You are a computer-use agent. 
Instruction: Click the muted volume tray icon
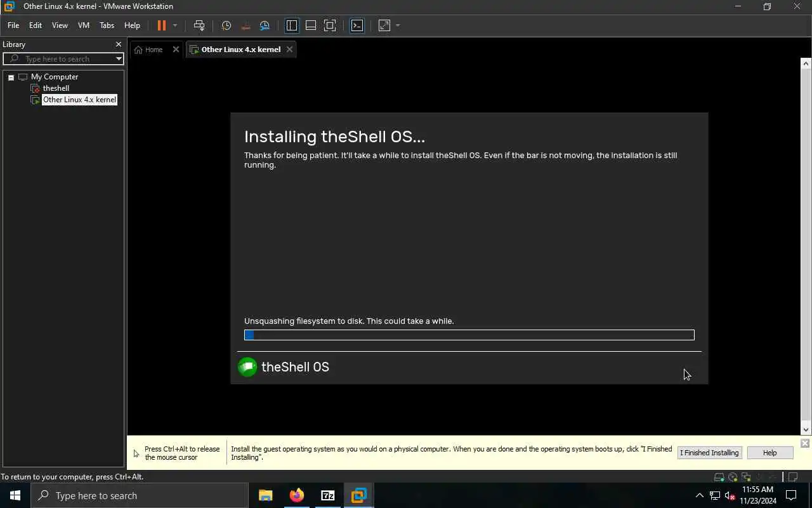(x=730, y=495)
